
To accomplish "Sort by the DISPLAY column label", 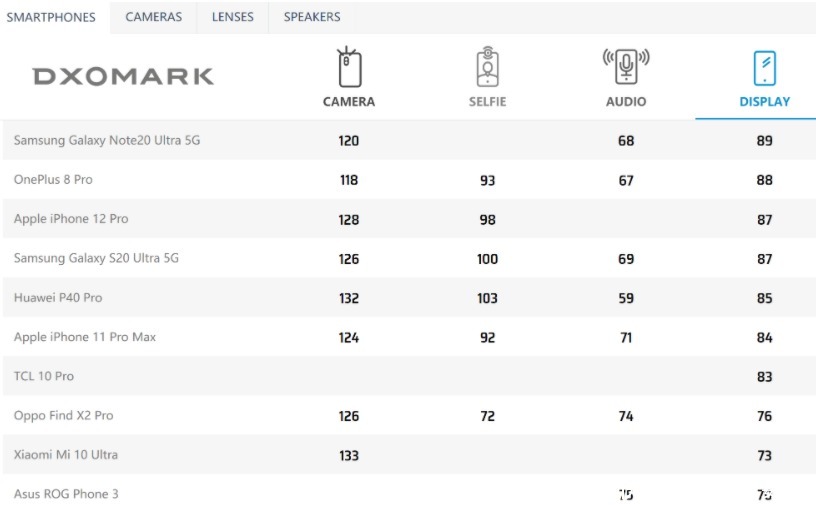I will coord(764,102).
